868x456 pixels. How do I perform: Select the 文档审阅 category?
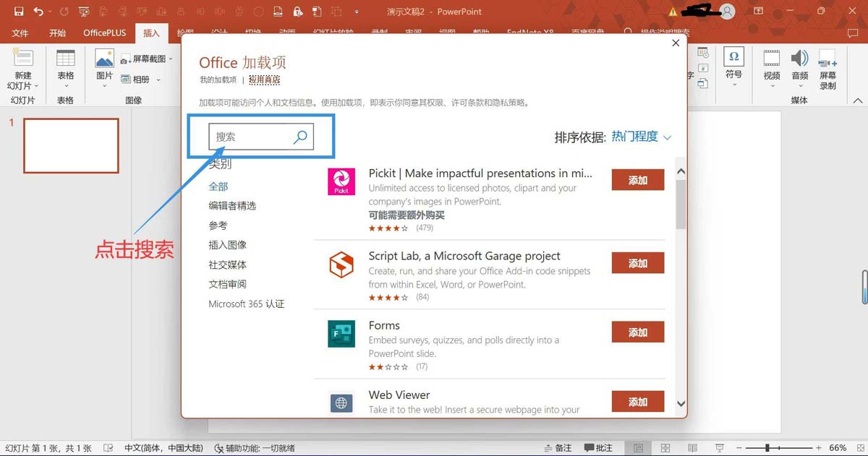[228, 284]
